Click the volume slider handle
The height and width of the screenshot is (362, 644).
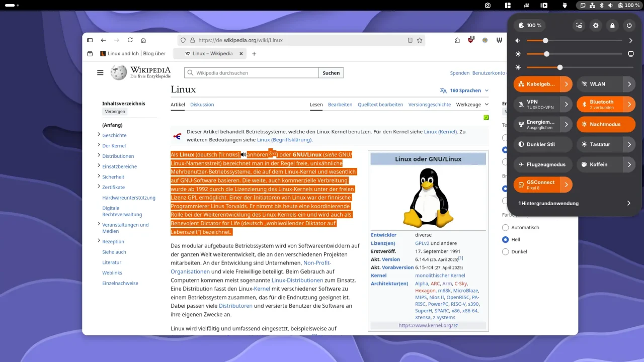[545, 41]
